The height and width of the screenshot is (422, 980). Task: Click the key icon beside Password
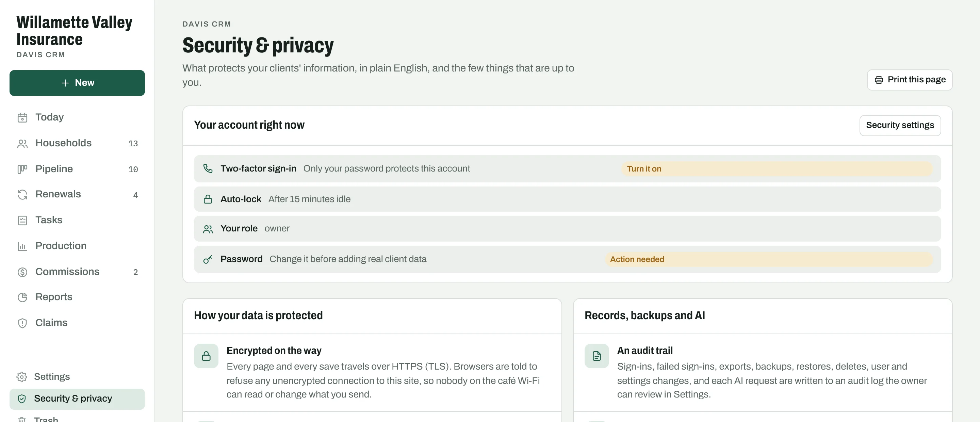coord(208,260)
